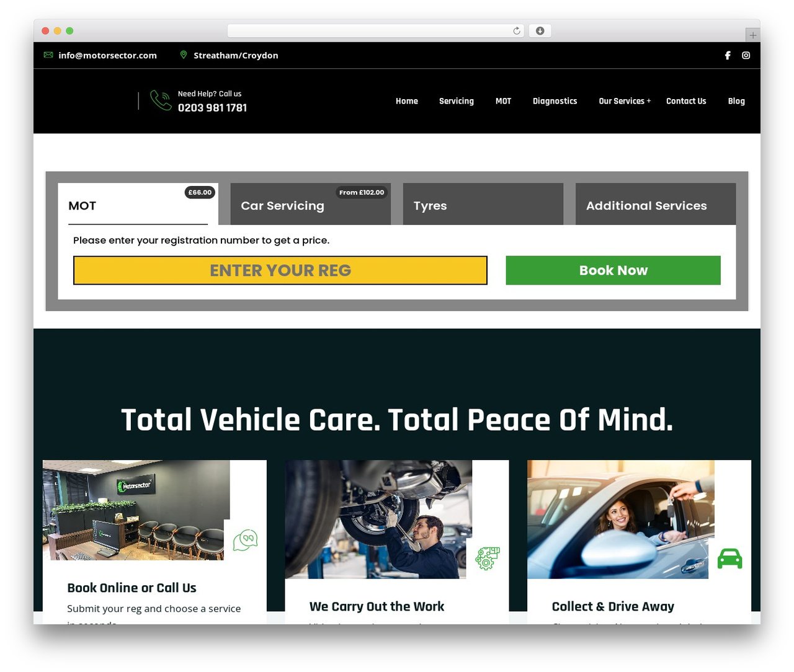Click the ENTER YOUR REG field
Screen dimensions: 794x672
pyautogui.click(x=280, y=270)
